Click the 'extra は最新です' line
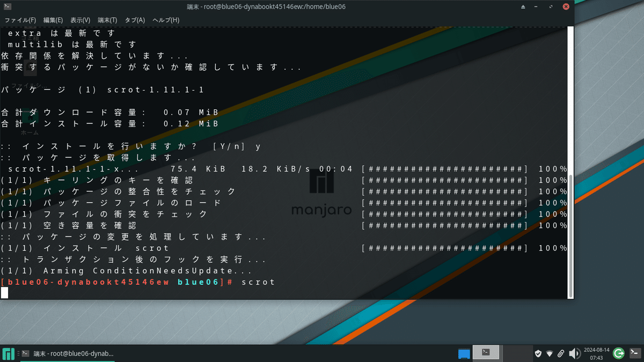644x362 pixels. point(62,33)
